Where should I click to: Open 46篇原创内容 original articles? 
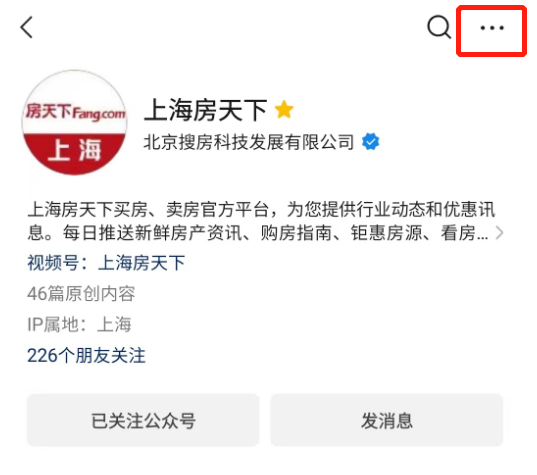81,294
